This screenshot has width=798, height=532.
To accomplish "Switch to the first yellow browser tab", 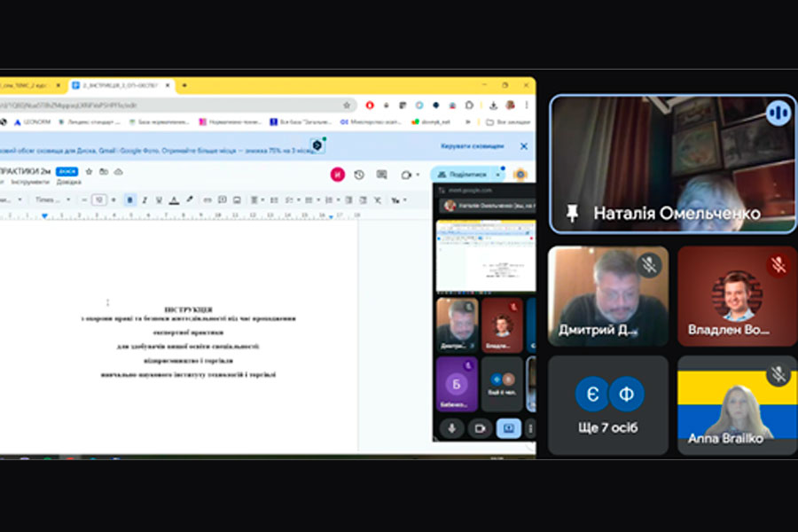I will click(30, 85).
